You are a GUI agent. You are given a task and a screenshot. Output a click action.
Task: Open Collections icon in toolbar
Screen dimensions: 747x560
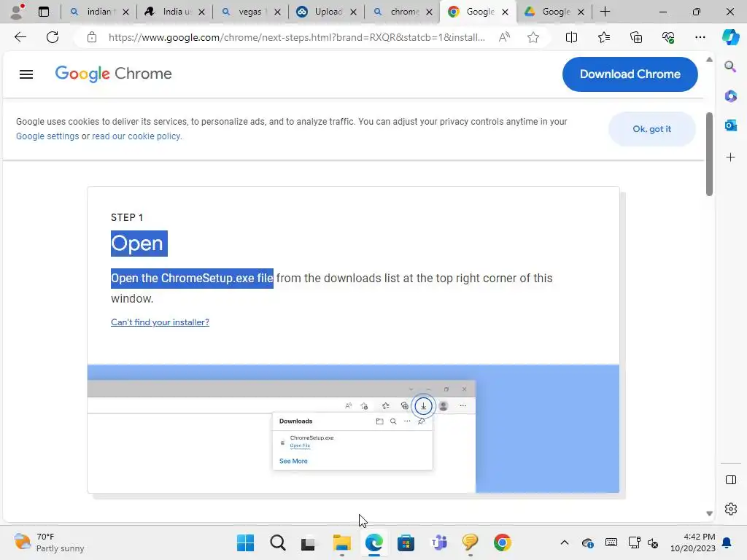point(636,37)
